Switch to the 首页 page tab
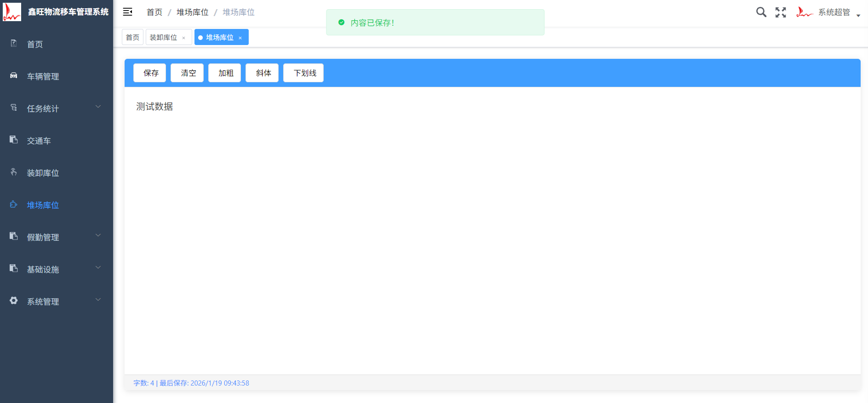This screenshot has height=403, width=868. click(x=132, y=37)
